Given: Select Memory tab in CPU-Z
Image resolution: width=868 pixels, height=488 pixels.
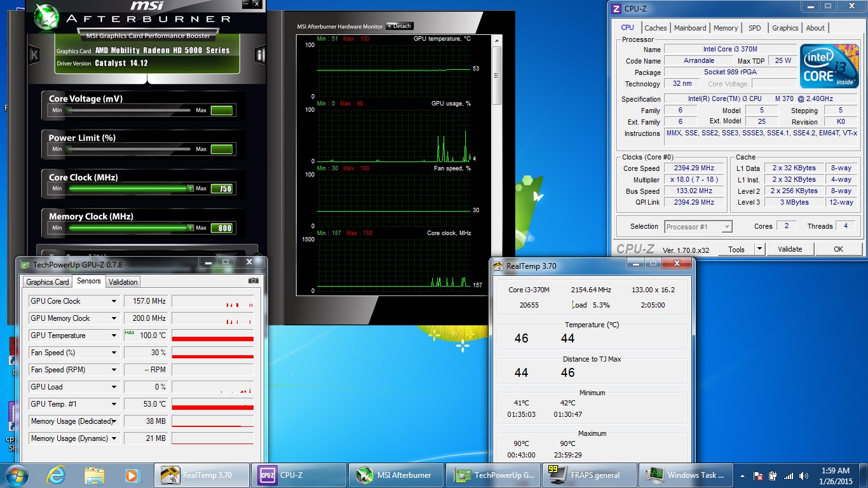Looking at the screenshot, I should [x=726, y=28].
